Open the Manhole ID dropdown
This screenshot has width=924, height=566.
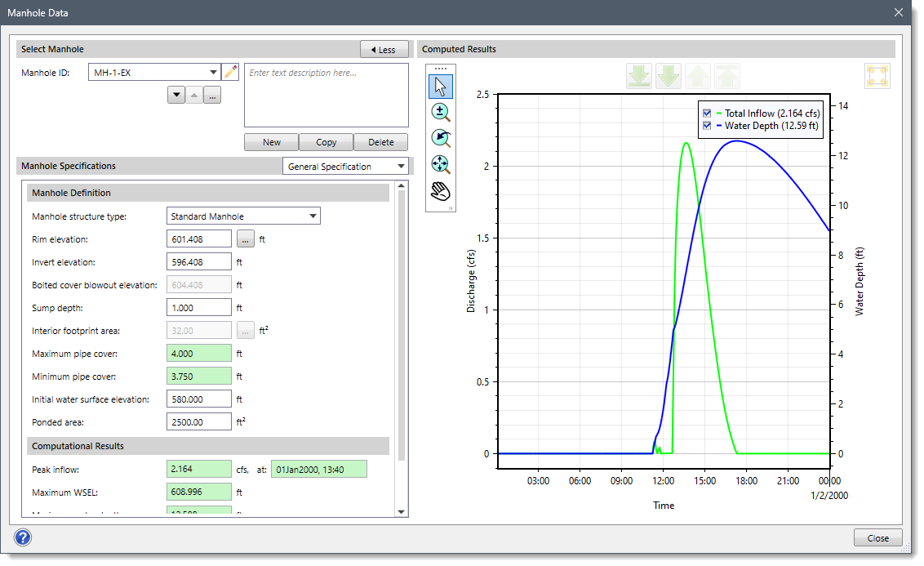tap(214, 73)
